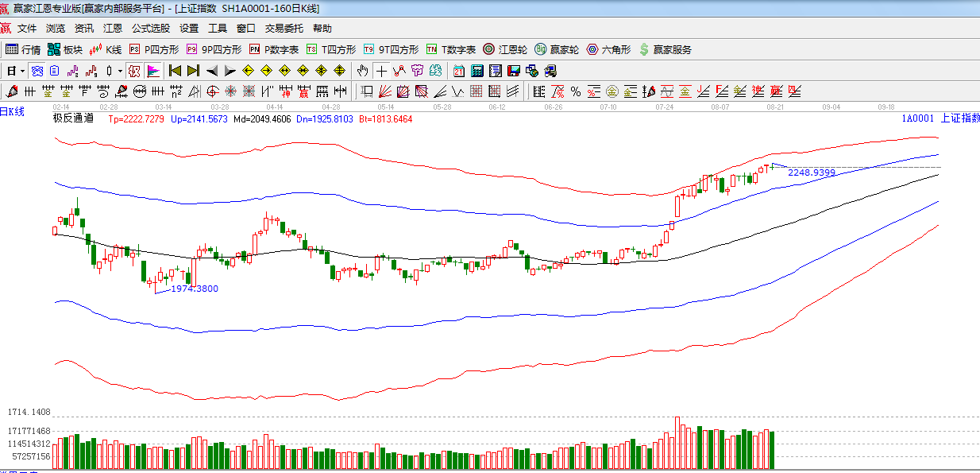Open the 公式选股 menu
This screenshot has height=473, width=980.
coord(150,28)
